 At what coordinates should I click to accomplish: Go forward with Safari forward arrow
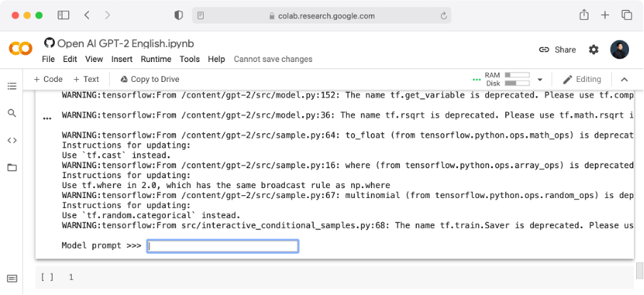tap(108, 15)
